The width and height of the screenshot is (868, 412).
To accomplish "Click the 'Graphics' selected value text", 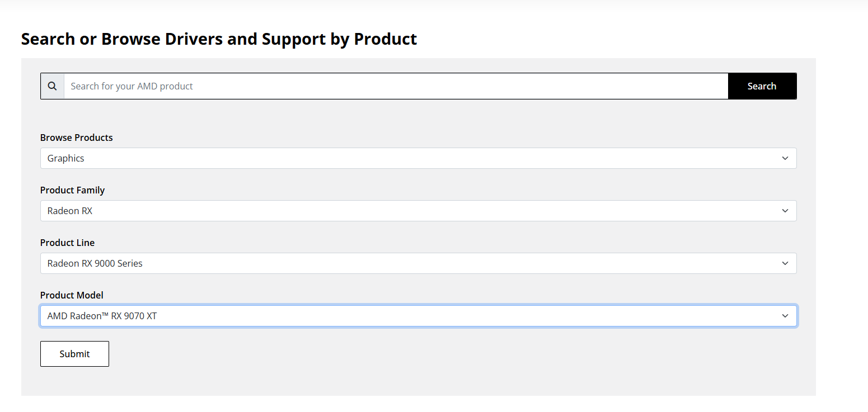I will click(x=65, y=158).
